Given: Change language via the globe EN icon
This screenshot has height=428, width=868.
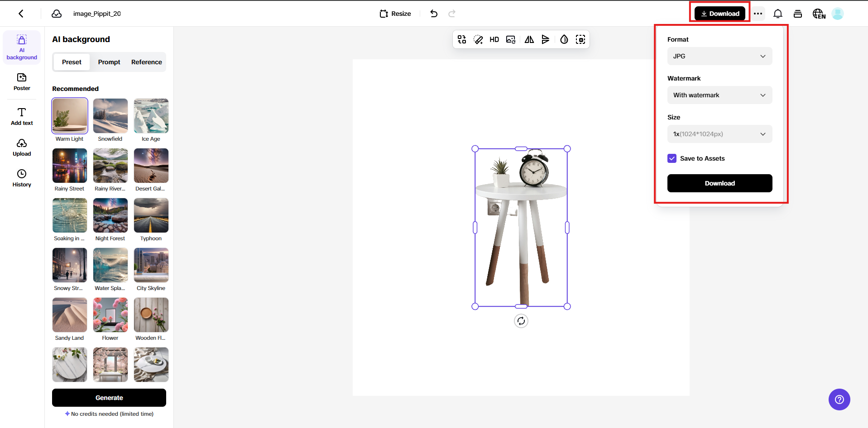Looking at the screenshot, I should pos(819,14).
